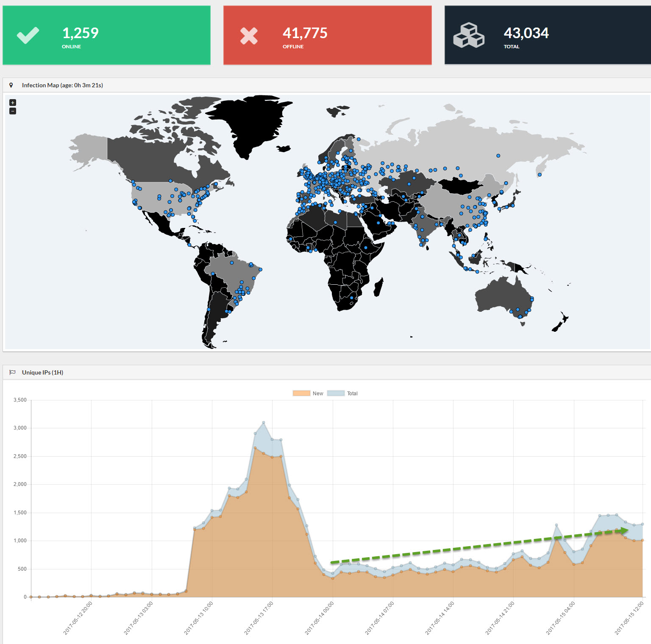The height and width of the screenshot is (644, 651).
Task: Toggle the New series legend
Action: (308, 394)
